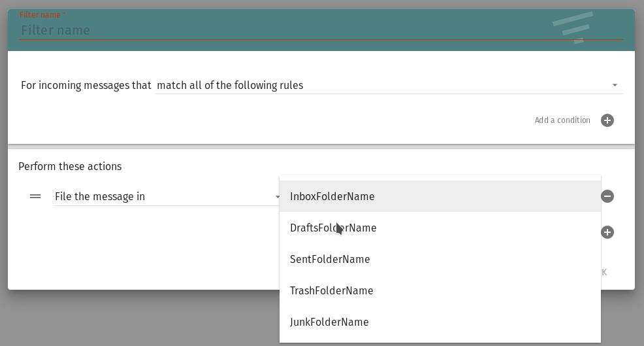Add an action with the lower plus icon
Image resolution: width=644 pixels, height=346 pixels.
click(x=607, y=232)
